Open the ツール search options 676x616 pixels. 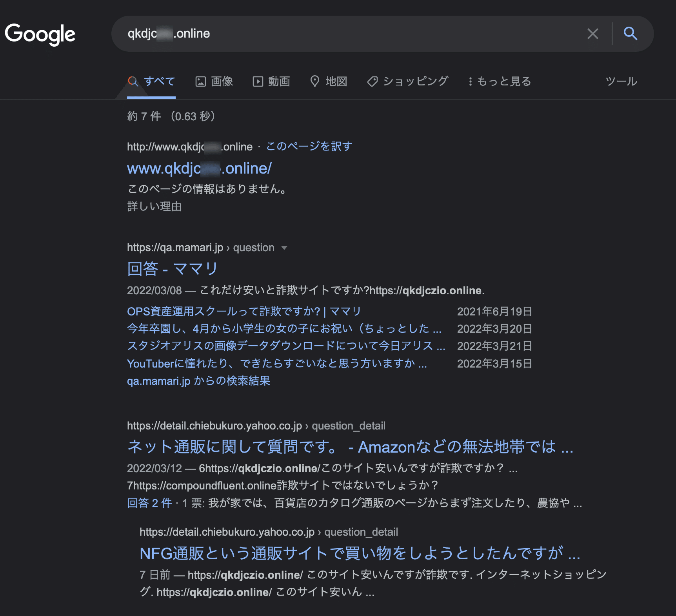pyautogui.click(x=621, y=82)
